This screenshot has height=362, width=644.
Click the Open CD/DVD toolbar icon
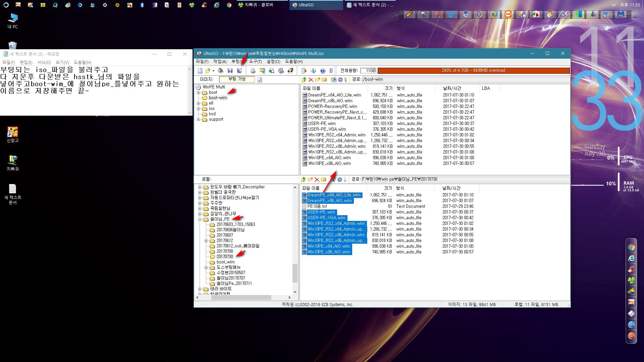pos(220,71)
